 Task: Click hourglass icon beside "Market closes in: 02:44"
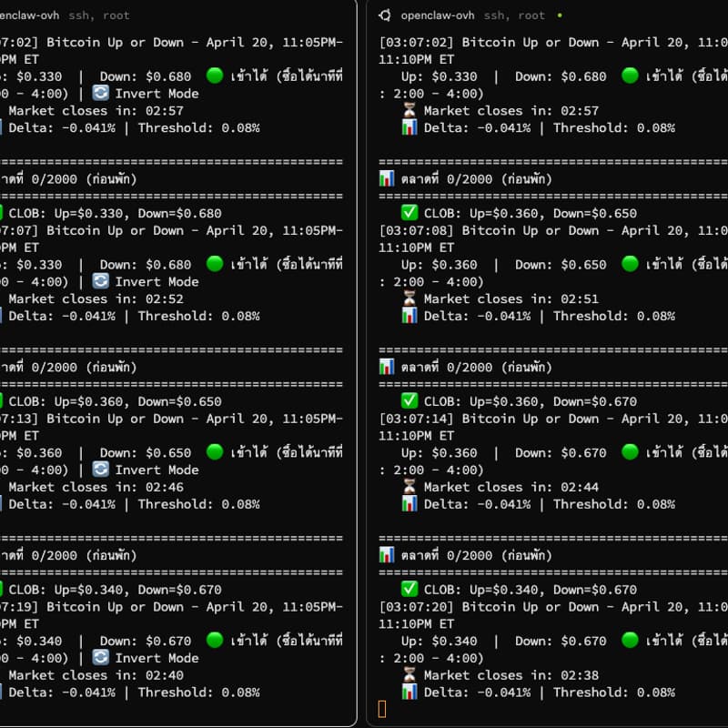tap(409, 487)
